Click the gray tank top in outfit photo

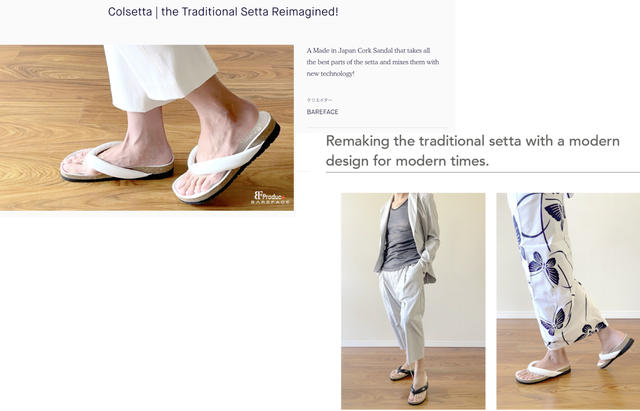tap(400, 238)
